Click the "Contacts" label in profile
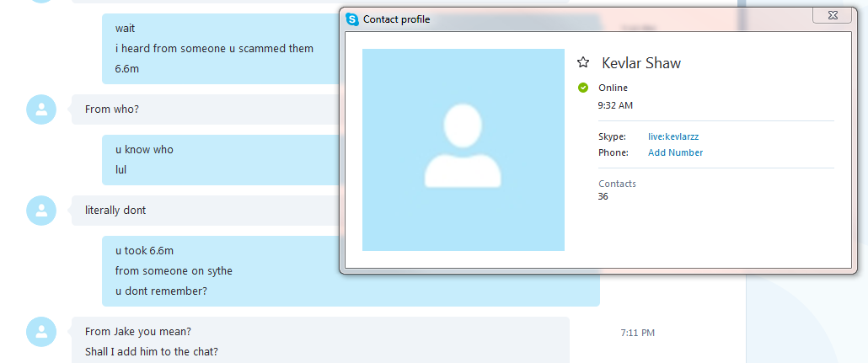The width and height of the screenshot is (868, 363). (x=617, y=184)
